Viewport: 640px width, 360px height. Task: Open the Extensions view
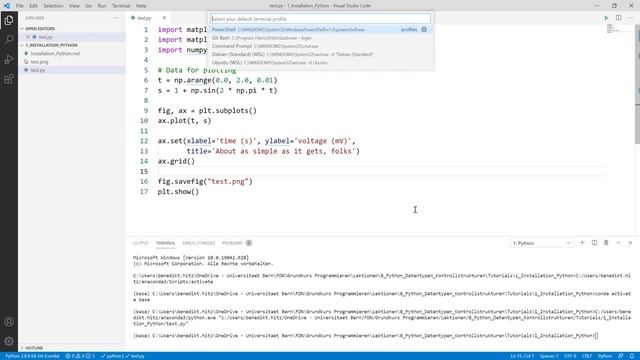(9, 79)
